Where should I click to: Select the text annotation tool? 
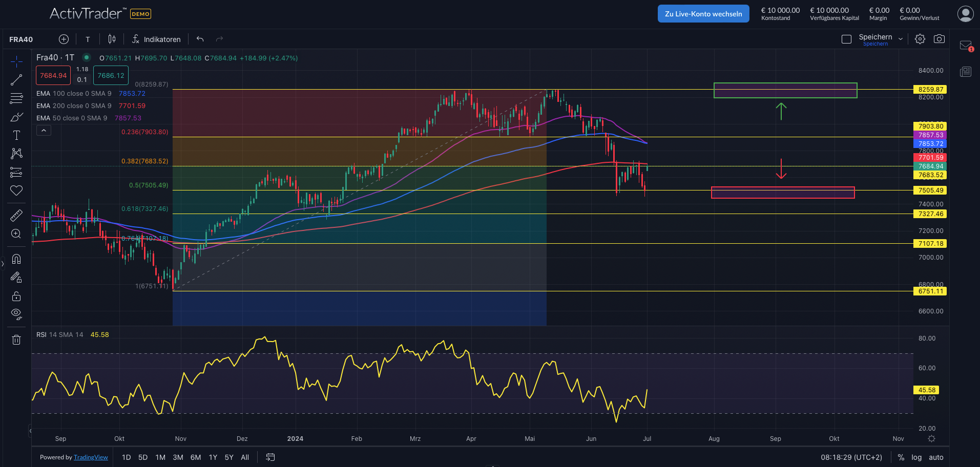(16, 135)
